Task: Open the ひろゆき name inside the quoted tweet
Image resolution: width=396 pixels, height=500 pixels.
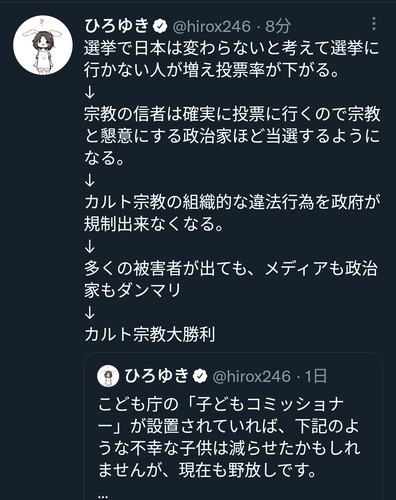Action: (x=157, y=376)
